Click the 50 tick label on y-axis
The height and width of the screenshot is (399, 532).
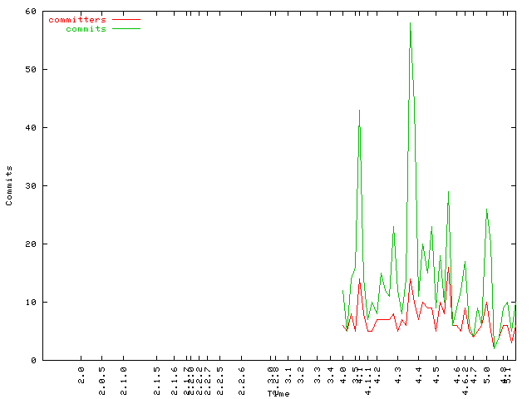31,69
